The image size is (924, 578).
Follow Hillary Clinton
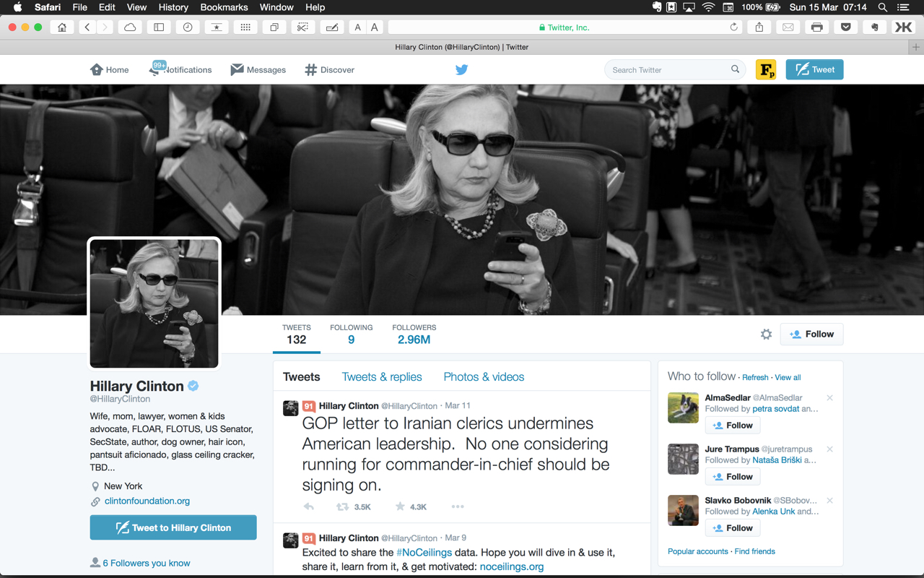pos(811,334)
